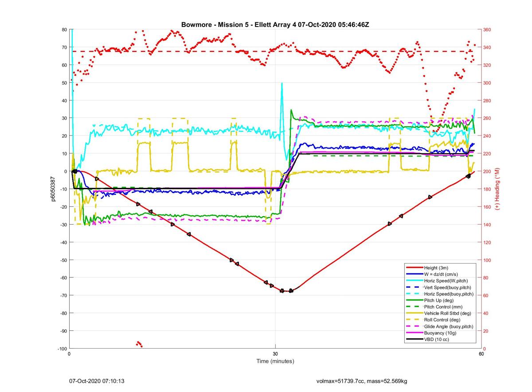Click the 200 tick on the heading axis
532x392 pixels.
pos(487,171)
